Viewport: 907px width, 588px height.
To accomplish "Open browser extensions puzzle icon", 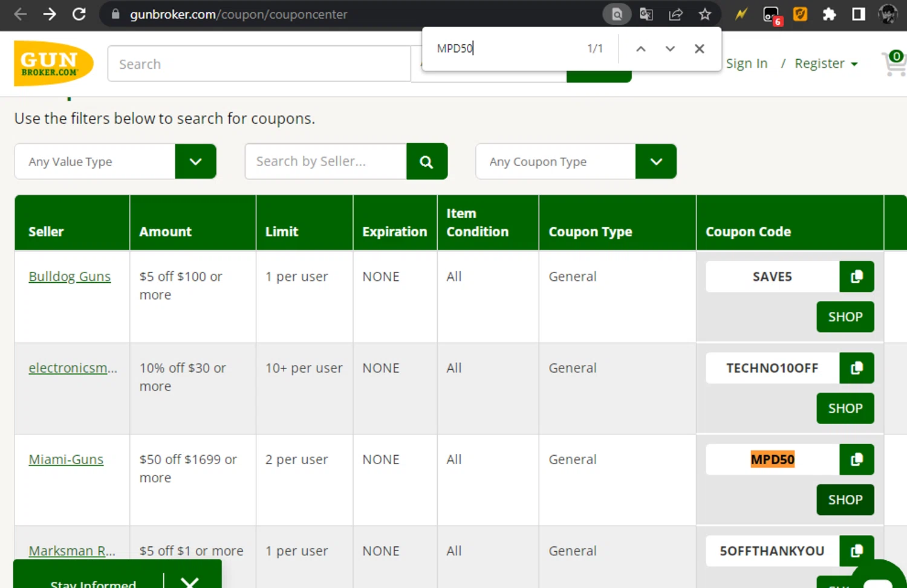I will [829, 15].
